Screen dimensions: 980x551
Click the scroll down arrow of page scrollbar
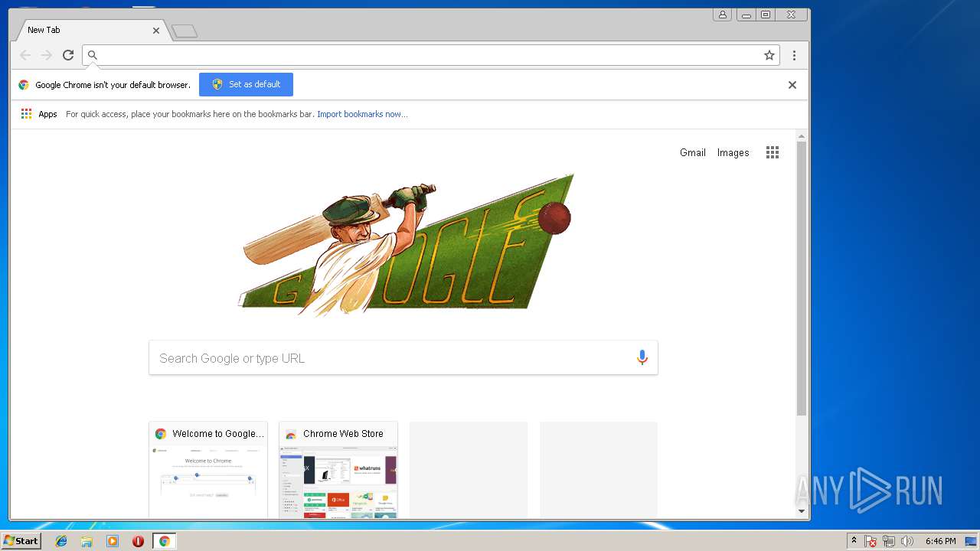[802, 511]
